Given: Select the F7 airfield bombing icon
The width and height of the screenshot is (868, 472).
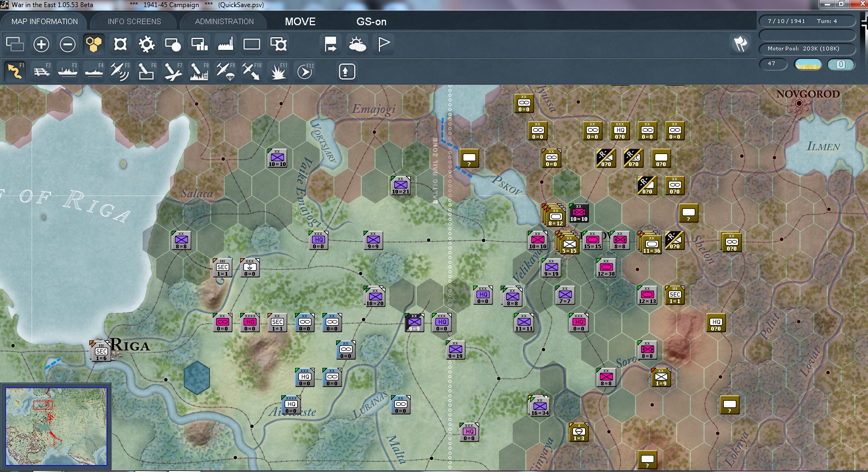Looking at the screenshot, I should tap(173, 71).
